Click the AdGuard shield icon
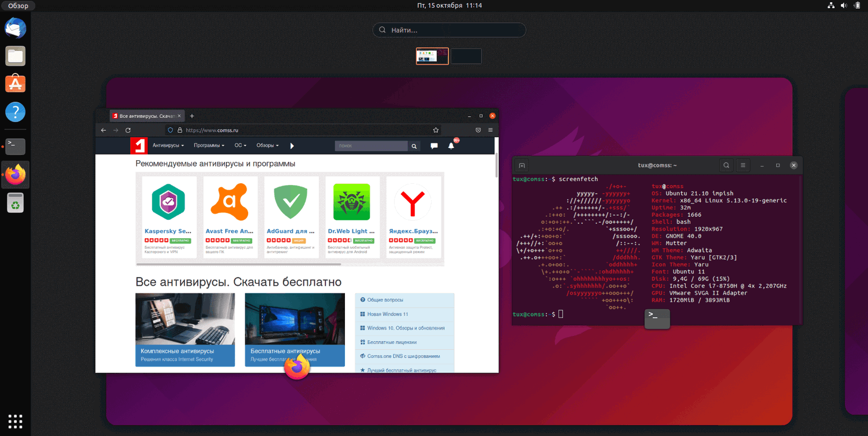Screen dimensions: 868x436 (x=290, y=202)
